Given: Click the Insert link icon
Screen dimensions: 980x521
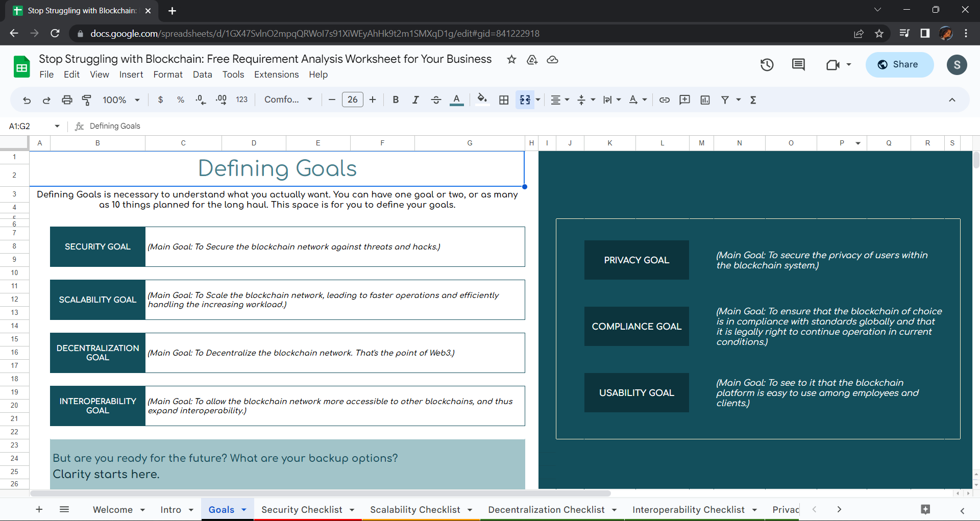Looking at the screenshot, I should click(664, 100).
